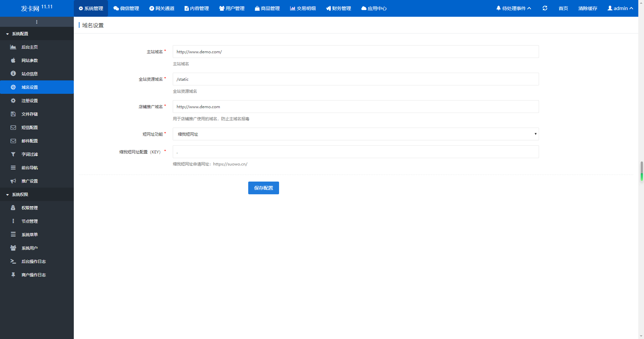Open 文件存储 sidebar item
The image size is (644, 339).
click(x=37, y=114)
